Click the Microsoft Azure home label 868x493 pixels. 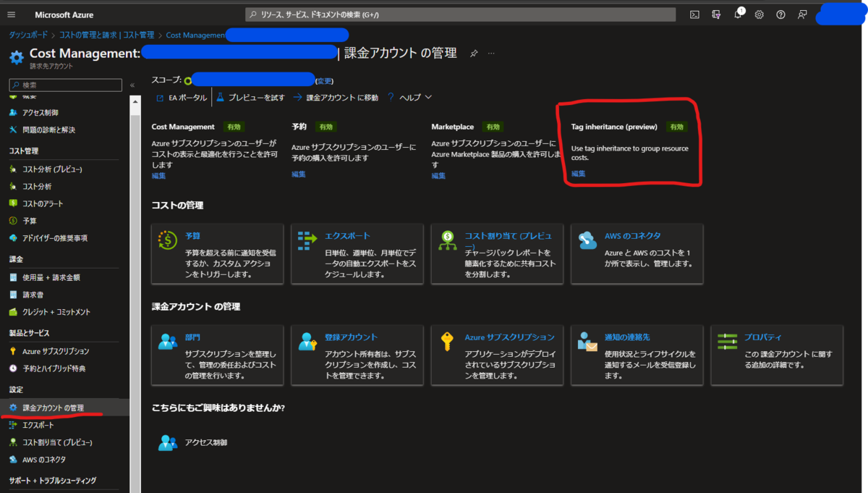click(64, 14)
